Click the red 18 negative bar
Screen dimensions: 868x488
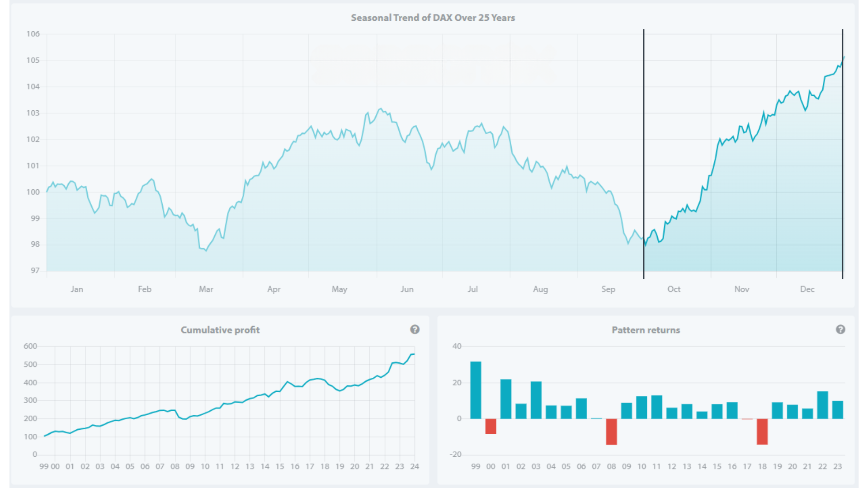pyautogui.click(x=762, y=432)
